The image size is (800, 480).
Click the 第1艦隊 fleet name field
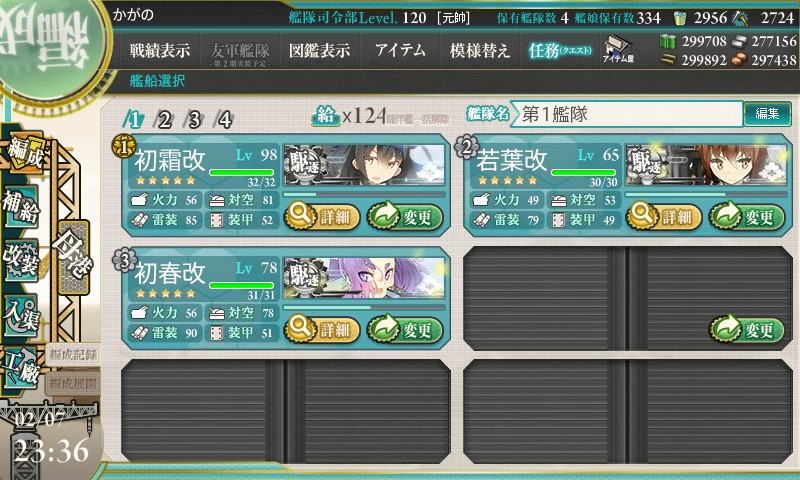(627, 114)
